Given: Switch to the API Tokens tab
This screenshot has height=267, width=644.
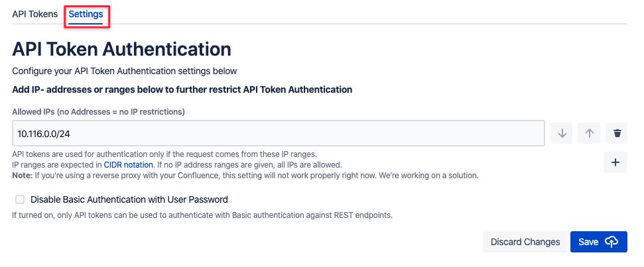Looking at the screenshot, I should 34,14.
